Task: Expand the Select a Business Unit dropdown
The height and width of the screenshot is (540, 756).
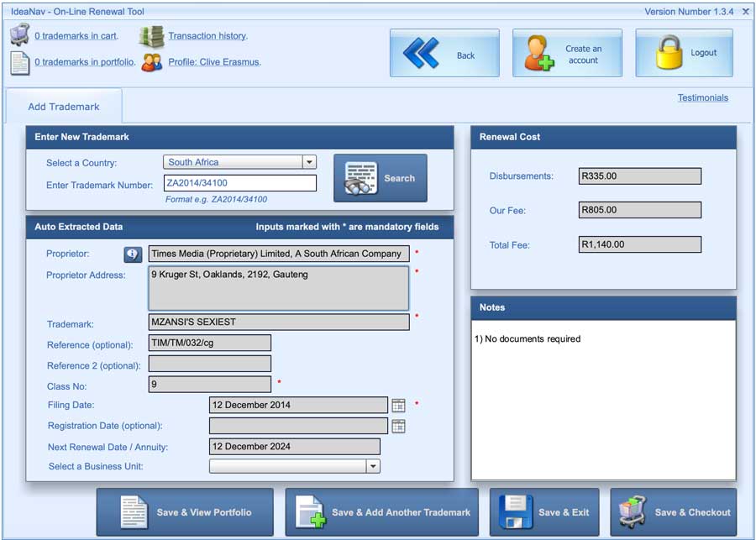Action: tap(373, 466)
